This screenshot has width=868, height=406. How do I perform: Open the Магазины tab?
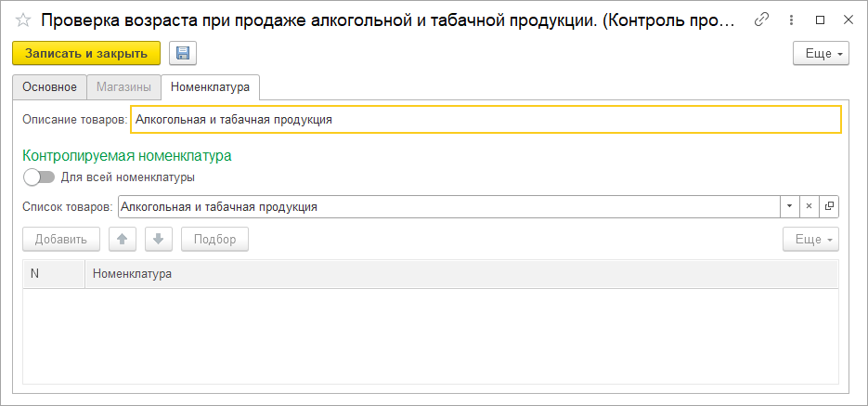(123, 87)
